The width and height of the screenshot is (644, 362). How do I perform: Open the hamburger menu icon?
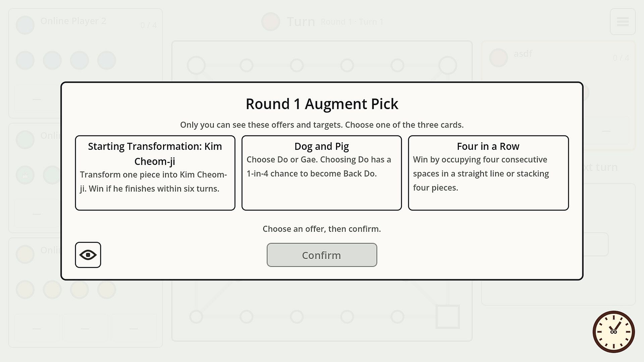623,22
